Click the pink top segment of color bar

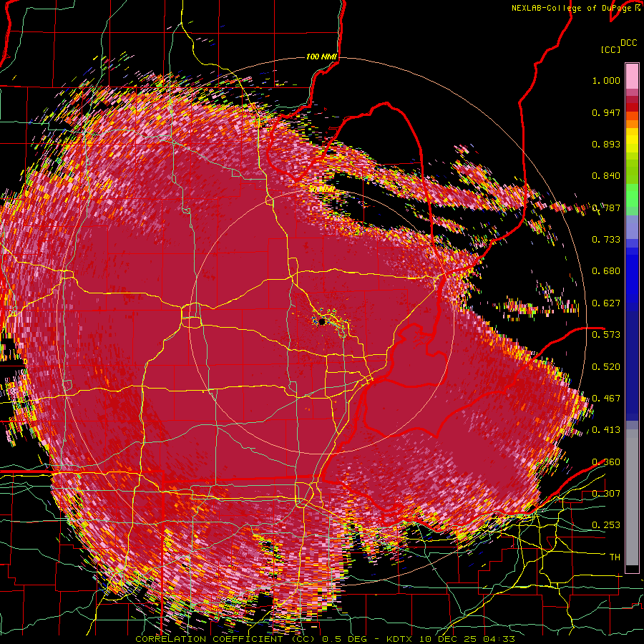pyautogui.click(x=632, y=76)
